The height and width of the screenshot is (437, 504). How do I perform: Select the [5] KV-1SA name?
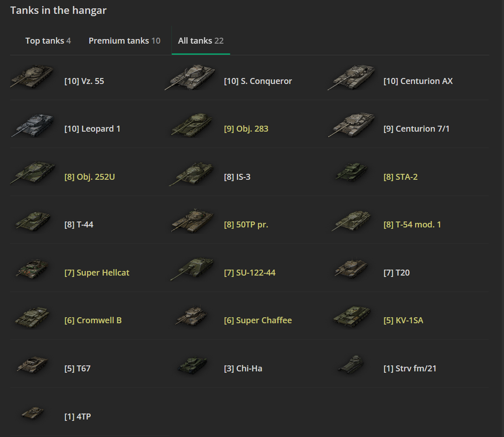pos(403,320)
